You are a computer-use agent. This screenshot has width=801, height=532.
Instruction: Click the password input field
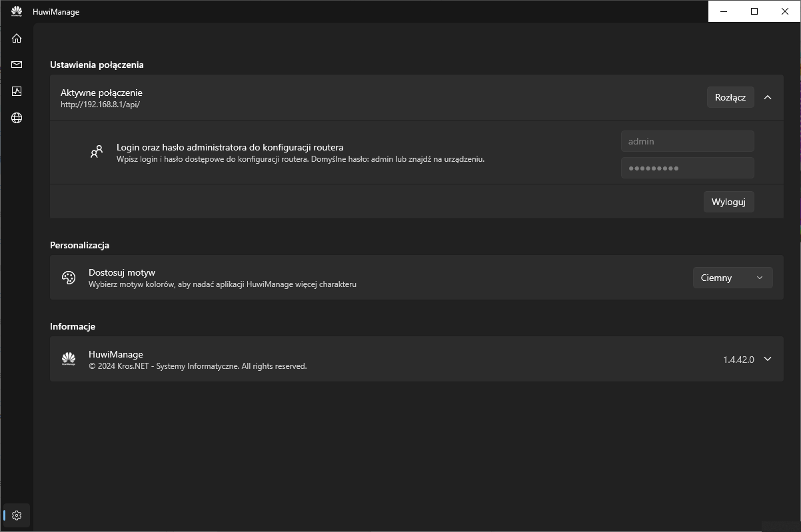point(687,168)
